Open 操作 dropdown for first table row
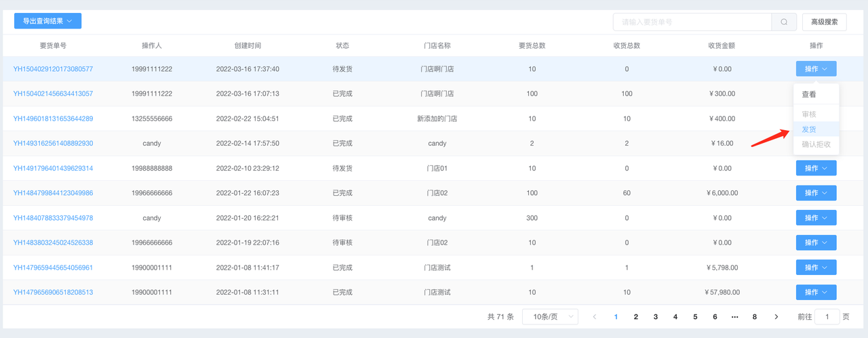Screen dimensions: 868x338 (x=816, y=69)
